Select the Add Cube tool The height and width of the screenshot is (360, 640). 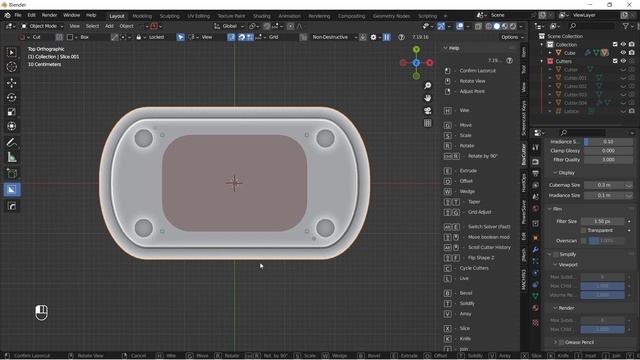click(x=11, y=173)
